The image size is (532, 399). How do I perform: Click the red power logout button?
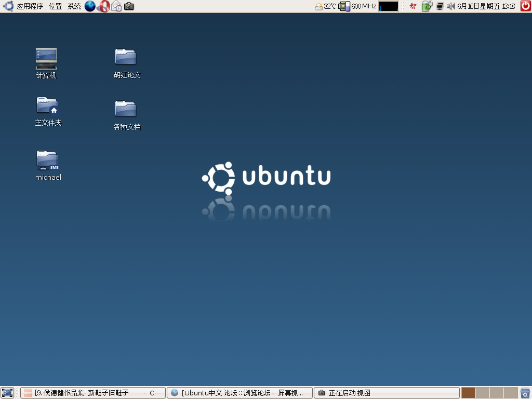(526, 6)
